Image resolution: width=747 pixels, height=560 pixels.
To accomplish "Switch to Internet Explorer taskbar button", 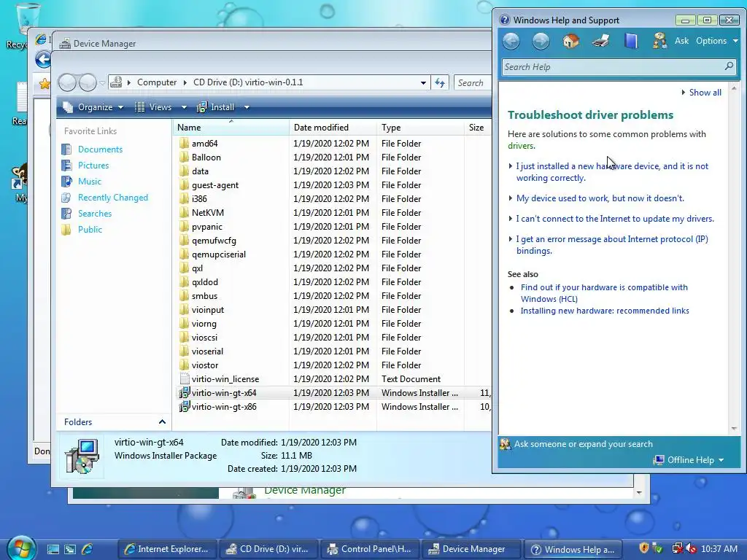I will 167,549.
